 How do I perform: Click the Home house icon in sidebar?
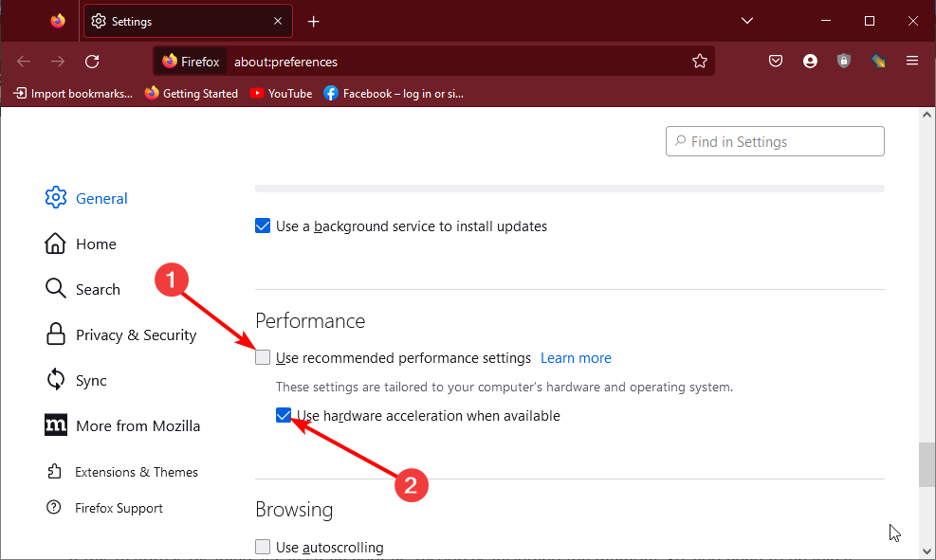tap(55, 244)
